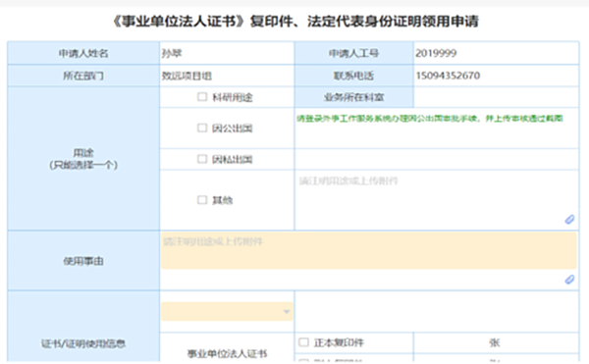This screenshot has height=364, width=589.
Task: Click the 申请人工号 field showing 2019999
Action: point(496,53)
